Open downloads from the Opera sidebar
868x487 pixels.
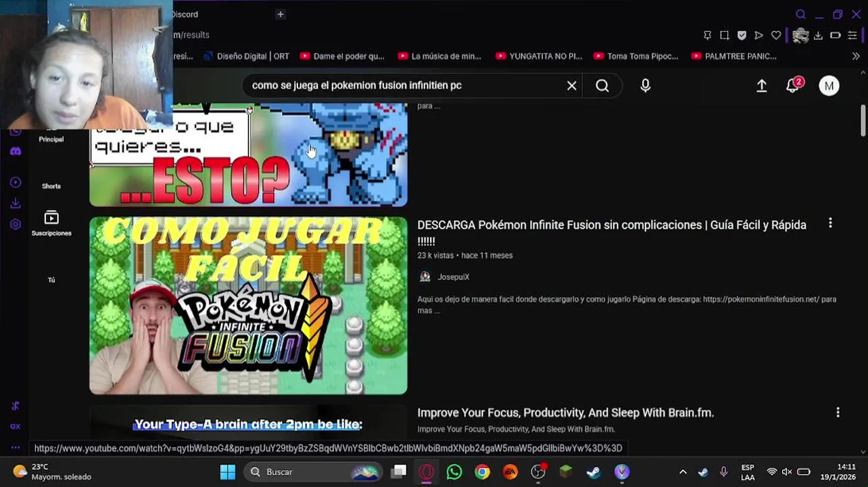pyautogui.click(x=16, y=203)
